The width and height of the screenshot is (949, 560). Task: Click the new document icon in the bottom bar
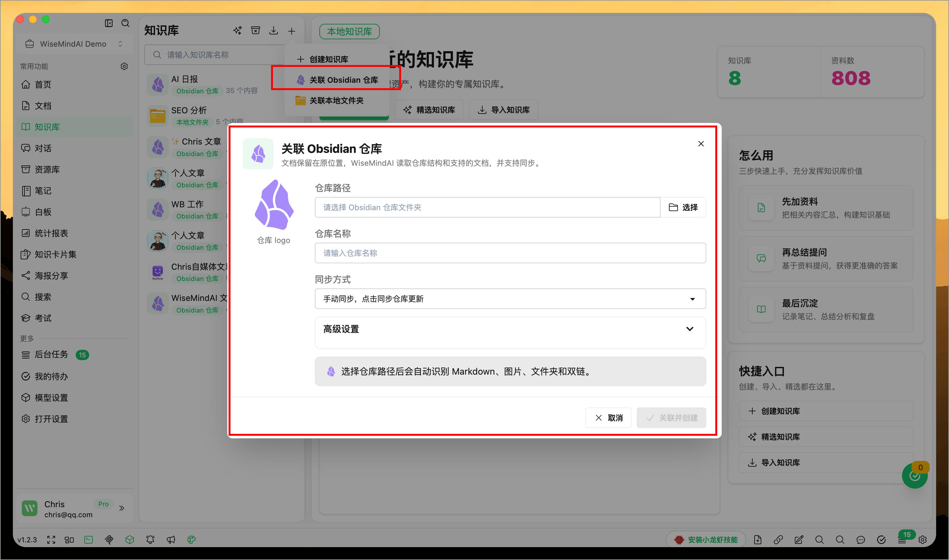[x=758, y=540]
